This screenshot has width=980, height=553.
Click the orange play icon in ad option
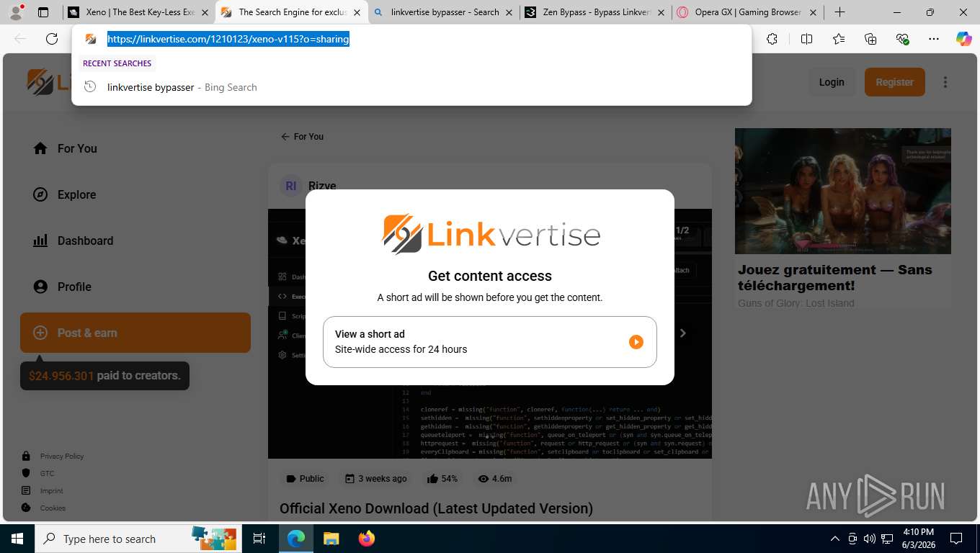pos(636,342)
